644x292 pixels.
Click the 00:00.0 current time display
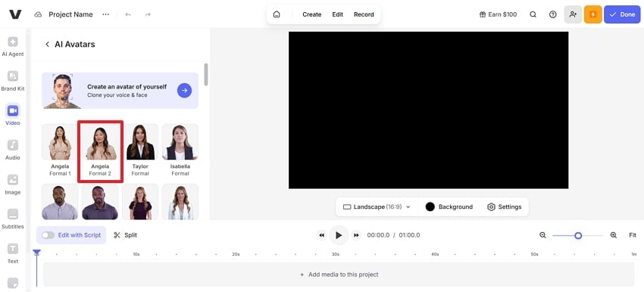(378, 235)
